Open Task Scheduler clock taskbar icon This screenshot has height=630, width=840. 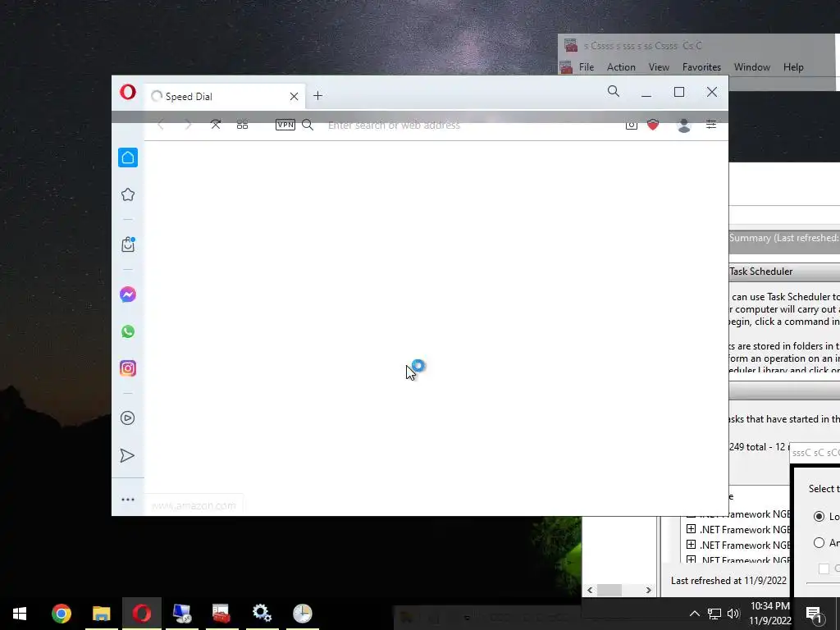(302, 614)
